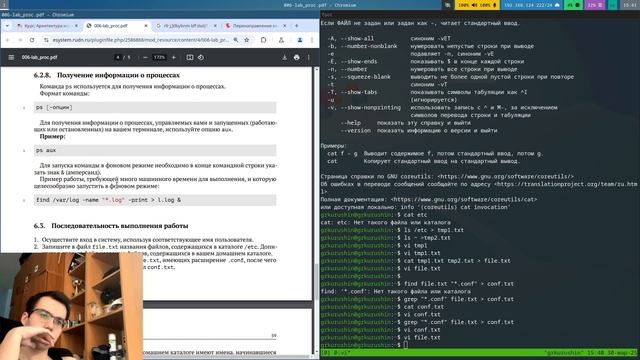The height and width of the screenshot is (360, 640).
Task: Go forward in Chromium history
Action: pyautogui.click(x=20, y=40)
